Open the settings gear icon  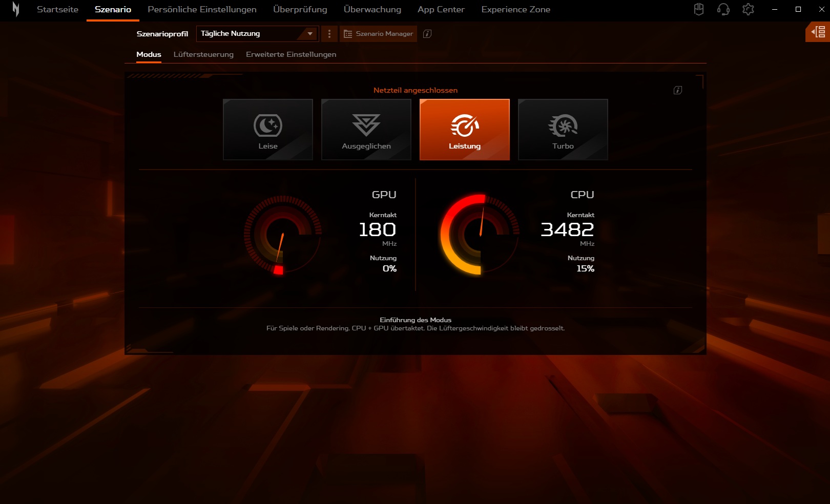click(748, 9)
